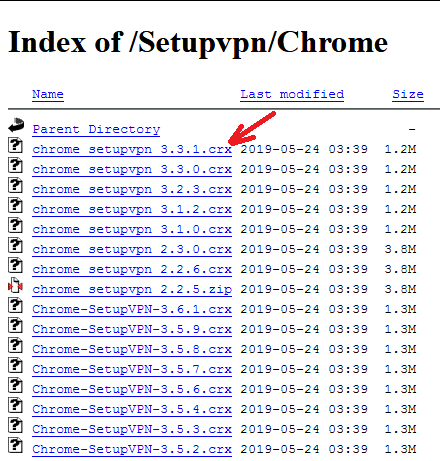Open the Parent Directory link
This screenshot has width=440, height=461.
click(96, 129)
